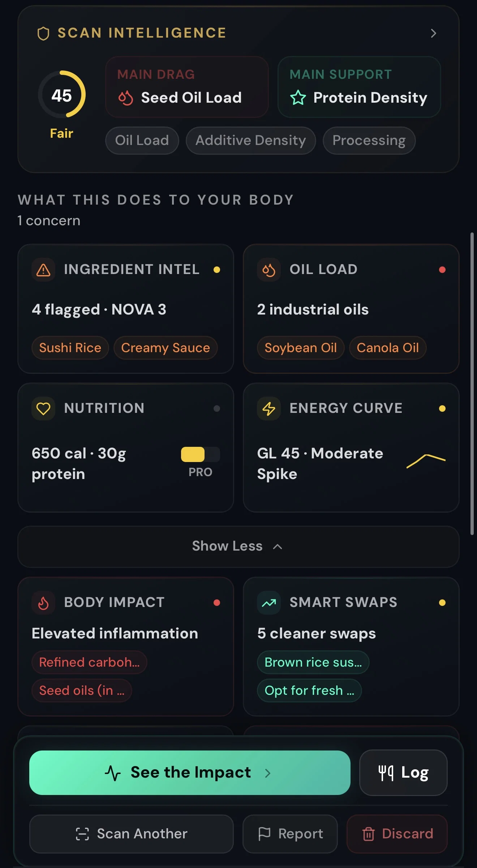Click the warning triangle icon on Ingredient Intel
477x868 pixels.
[43, 270]
